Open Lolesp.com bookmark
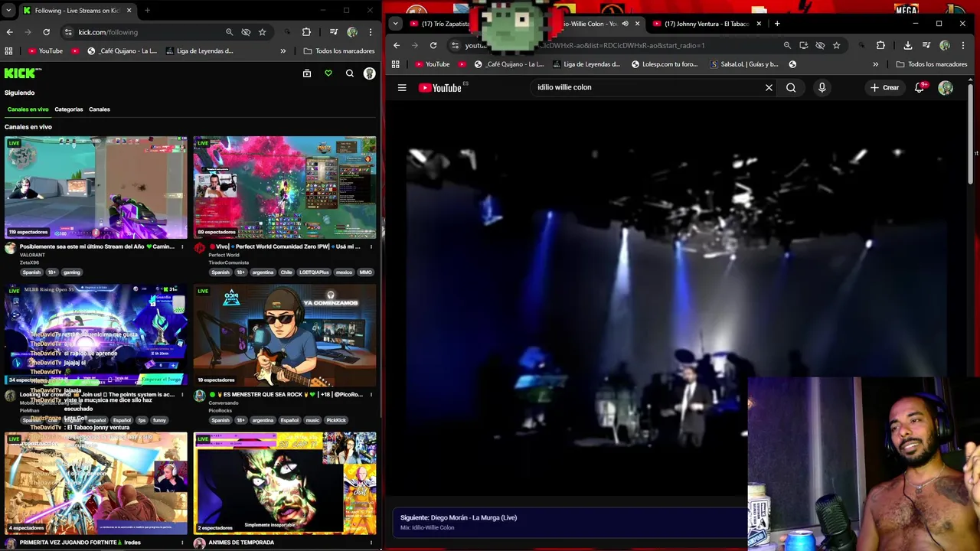The width and height of the screenshot is (980, 551). click(x=666, y=64)
